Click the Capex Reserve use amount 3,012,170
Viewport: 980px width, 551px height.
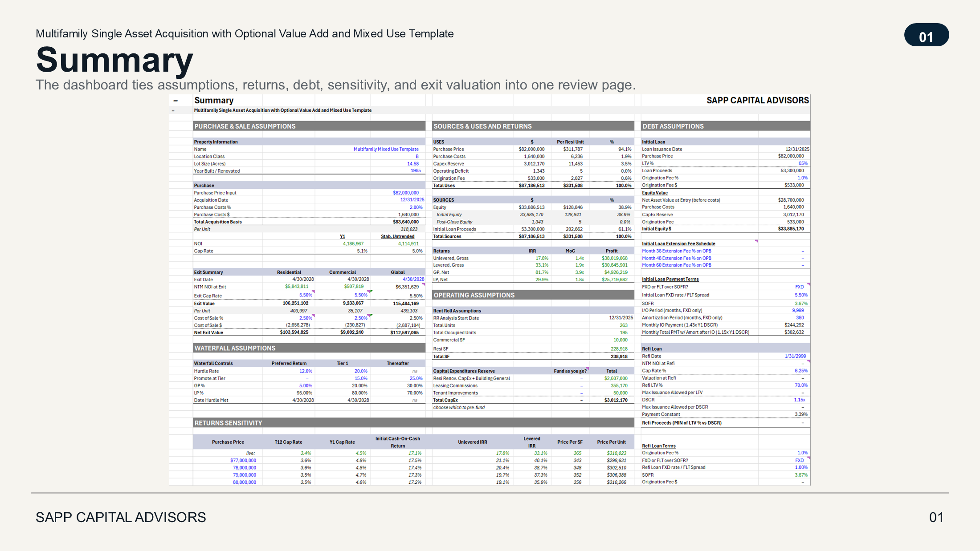tap(534, 164)
